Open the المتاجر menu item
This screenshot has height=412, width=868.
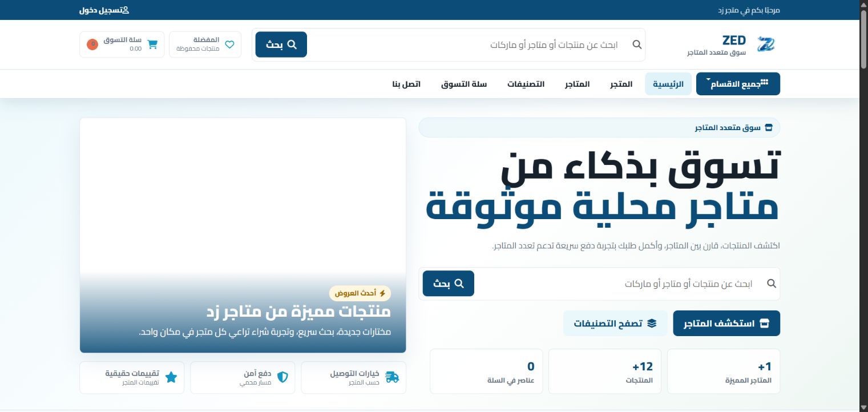578,84
